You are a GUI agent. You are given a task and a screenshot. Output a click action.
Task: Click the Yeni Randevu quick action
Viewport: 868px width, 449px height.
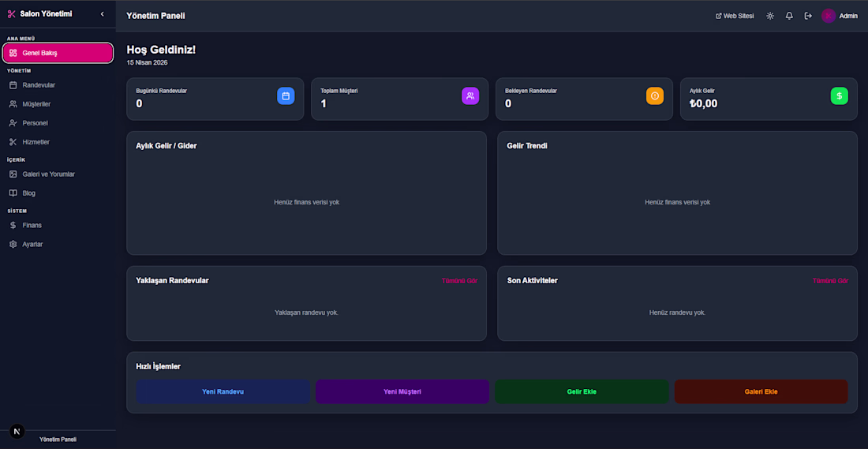223,391
